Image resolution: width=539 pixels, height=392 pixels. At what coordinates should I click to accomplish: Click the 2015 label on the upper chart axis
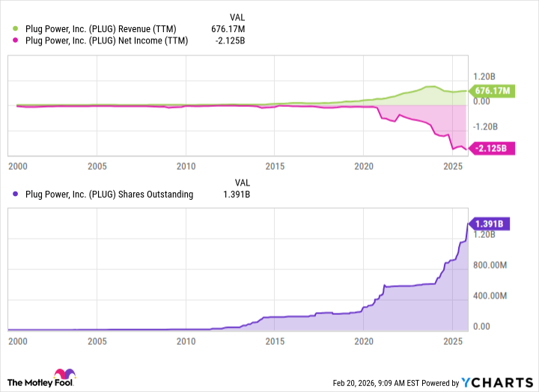(x=275, y=165)
